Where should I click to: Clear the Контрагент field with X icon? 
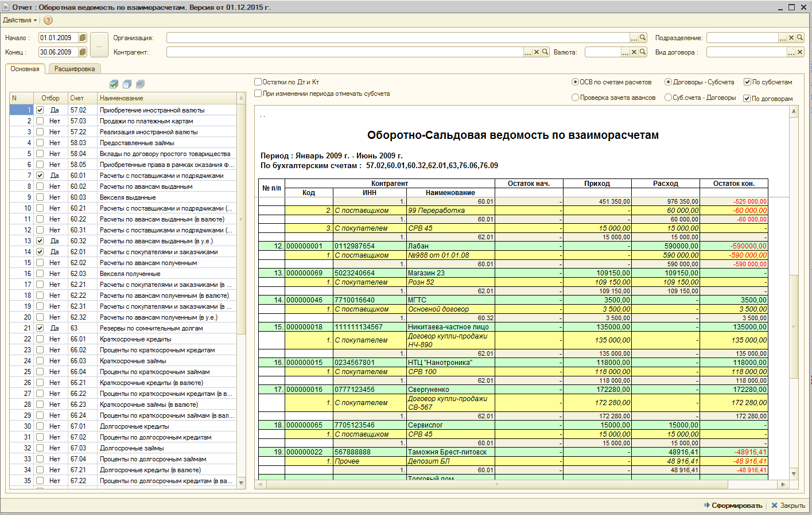pyautogui.click(x=537, y=52)
